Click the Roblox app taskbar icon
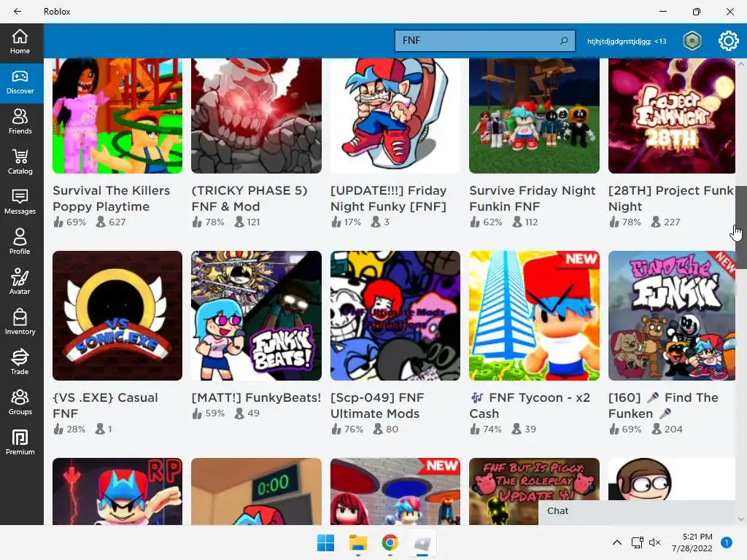Image resolution: width=747 pixels, height=560 pixels. click(x=422, y=542)
